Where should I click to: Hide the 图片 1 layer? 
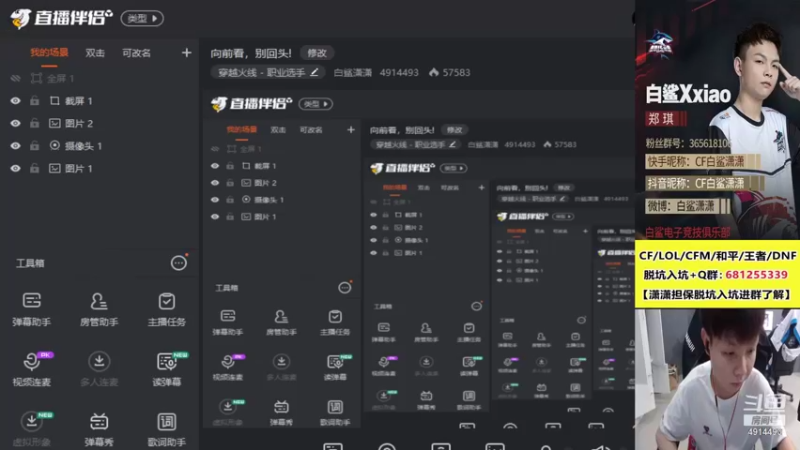click(15, 168)
